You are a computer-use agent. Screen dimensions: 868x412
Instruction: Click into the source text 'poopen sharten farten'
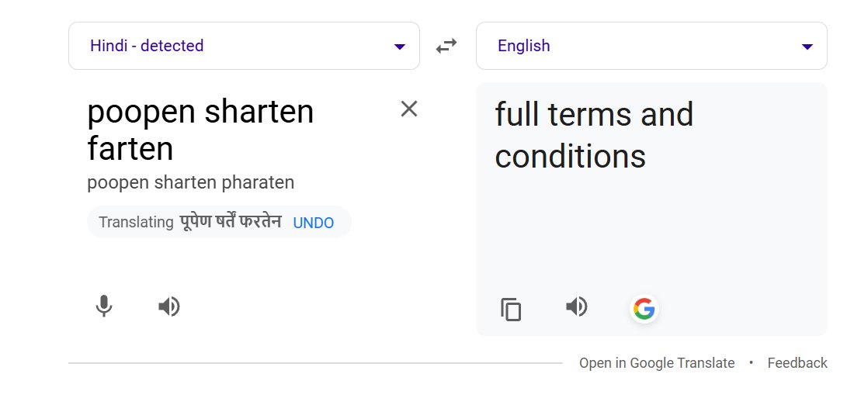(200, 130)
